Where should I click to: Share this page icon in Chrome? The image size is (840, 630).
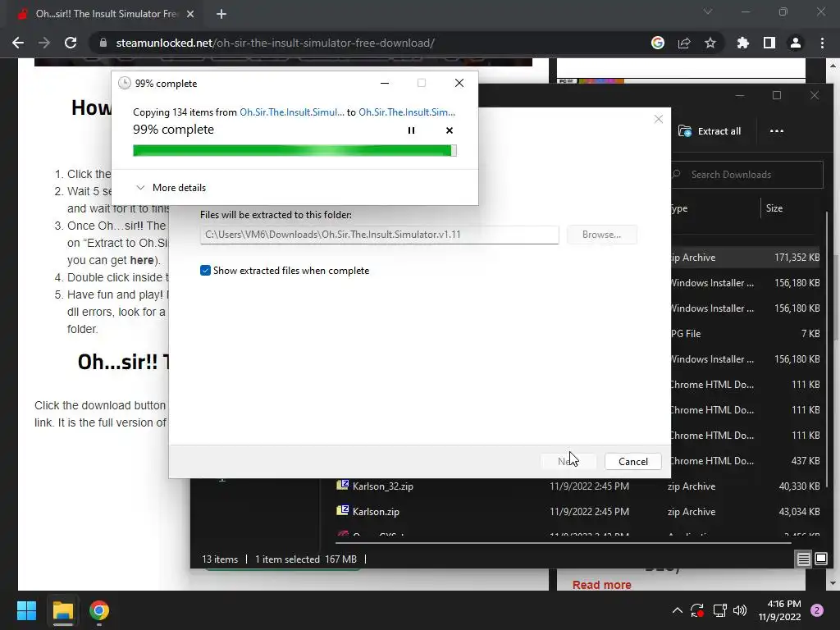pos(684,43)
